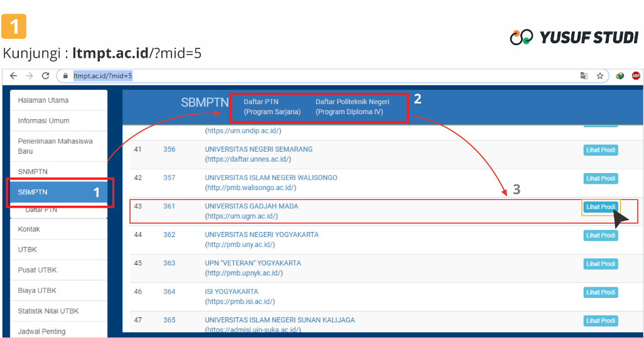Reload the page with the refresh icon
The height and width of the screenshot is (338, 644).
(x=46, y=76)
